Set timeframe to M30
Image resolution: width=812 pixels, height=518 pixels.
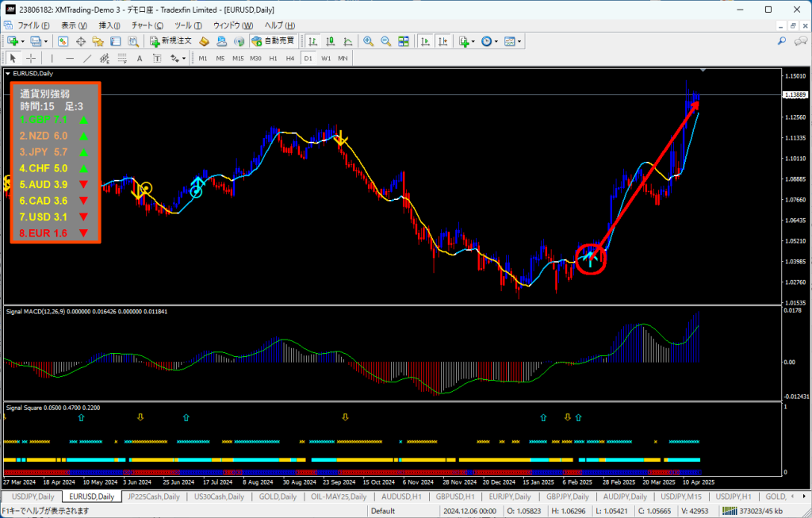pyautogui.click(x=256, y=58)
